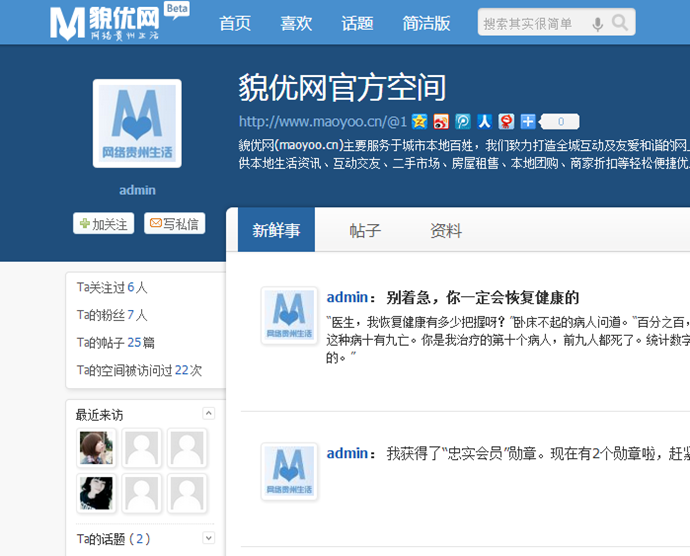Screen dimensions: 690x556
Task: Click admin author link on first post
Action: tap(347, 298)
